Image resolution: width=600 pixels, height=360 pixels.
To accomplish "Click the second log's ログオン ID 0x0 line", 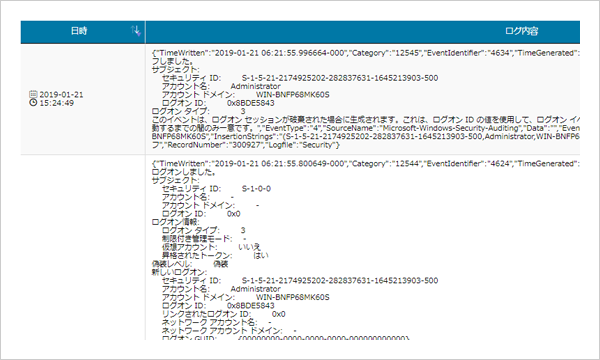I will click(201, 214).
